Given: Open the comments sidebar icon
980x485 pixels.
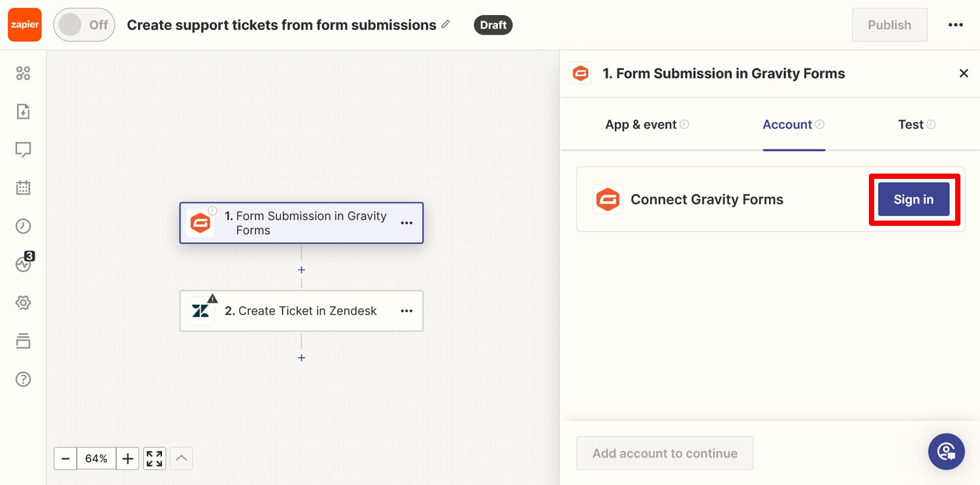Looking at the screenshot, I should coord(23,150).
